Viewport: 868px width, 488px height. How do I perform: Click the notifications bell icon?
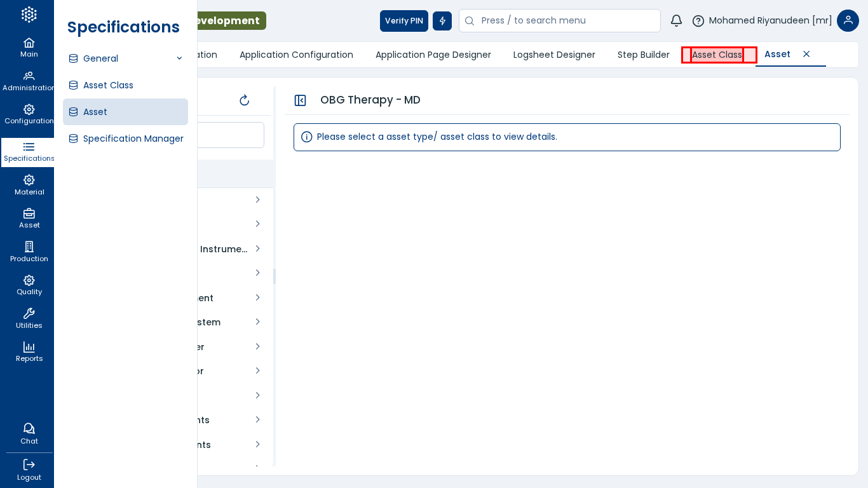tap(676, 21)
